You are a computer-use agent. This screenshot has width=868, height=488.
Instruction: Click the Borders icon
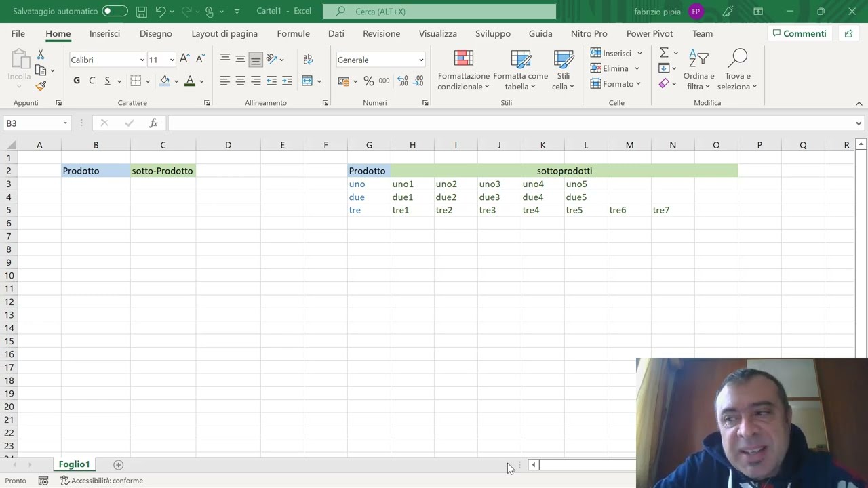tap(136, 81)
